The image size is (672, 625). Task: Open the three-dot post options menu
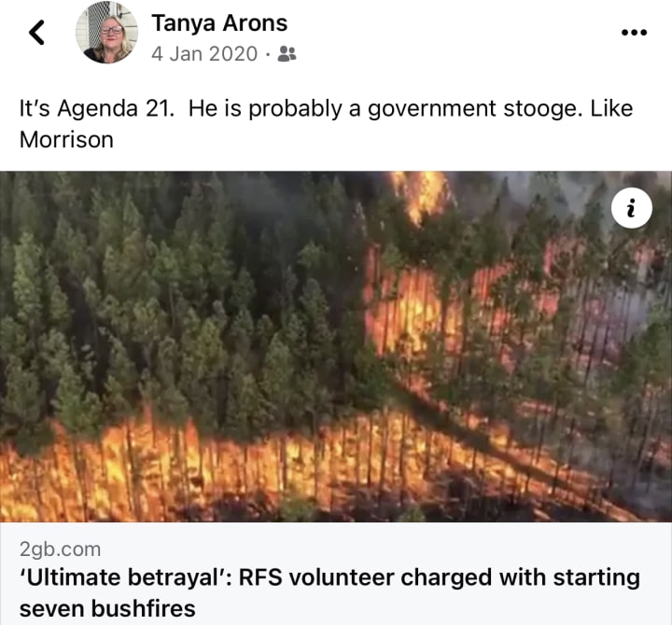[635, 32]
